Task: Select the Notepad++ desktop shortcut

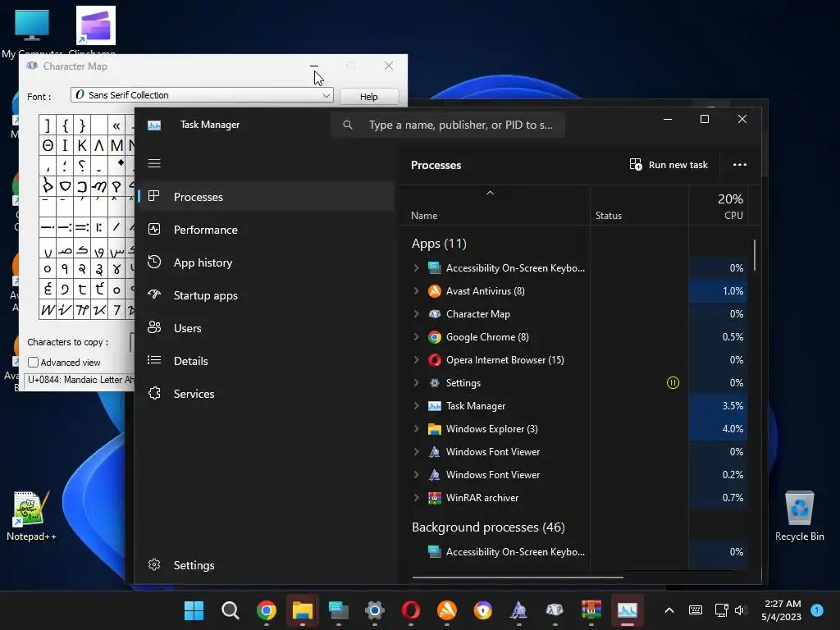Action: pyautogui.click(x=31, y=515)
